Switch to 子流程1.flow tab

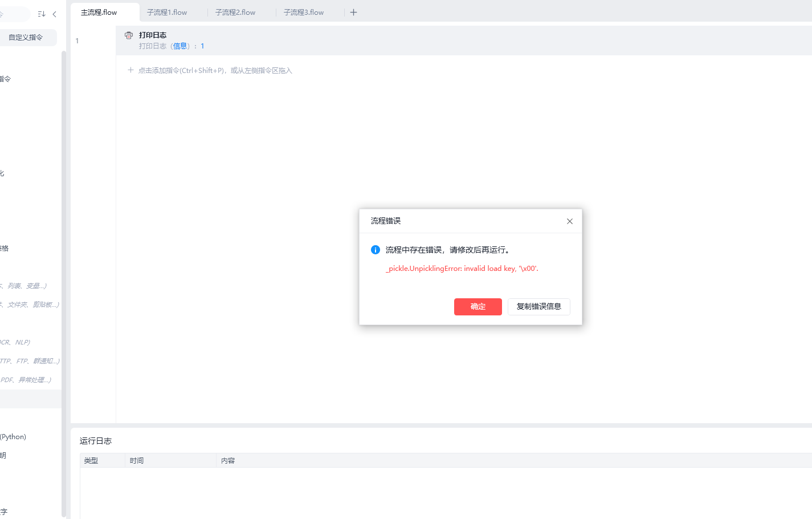pos(167,12)
